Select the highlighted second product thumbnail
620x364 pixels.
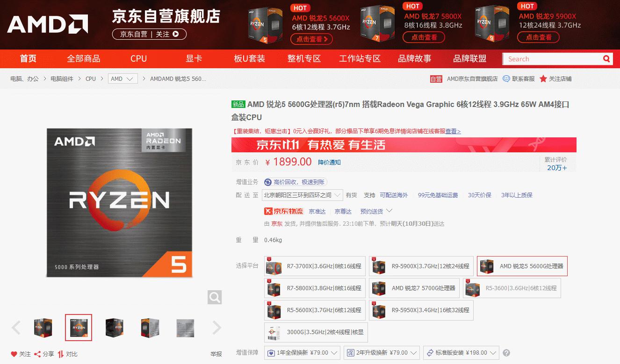[79, 328]
